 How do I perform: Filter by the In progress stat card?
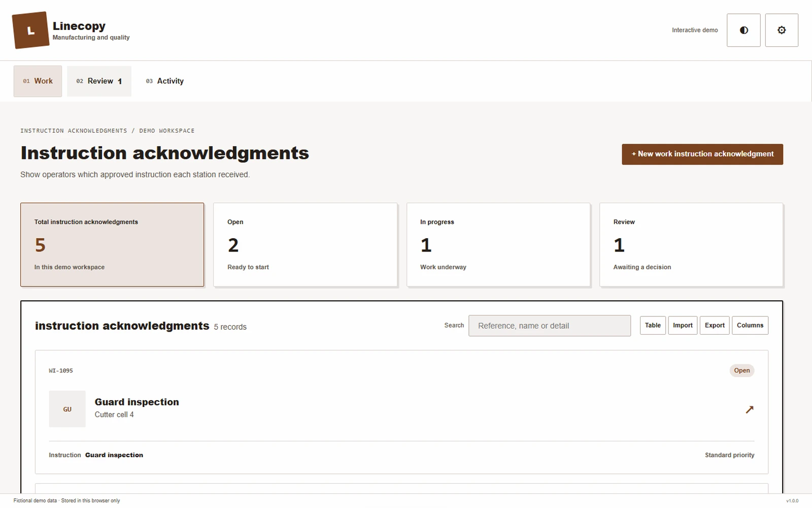tap(498, 245)
